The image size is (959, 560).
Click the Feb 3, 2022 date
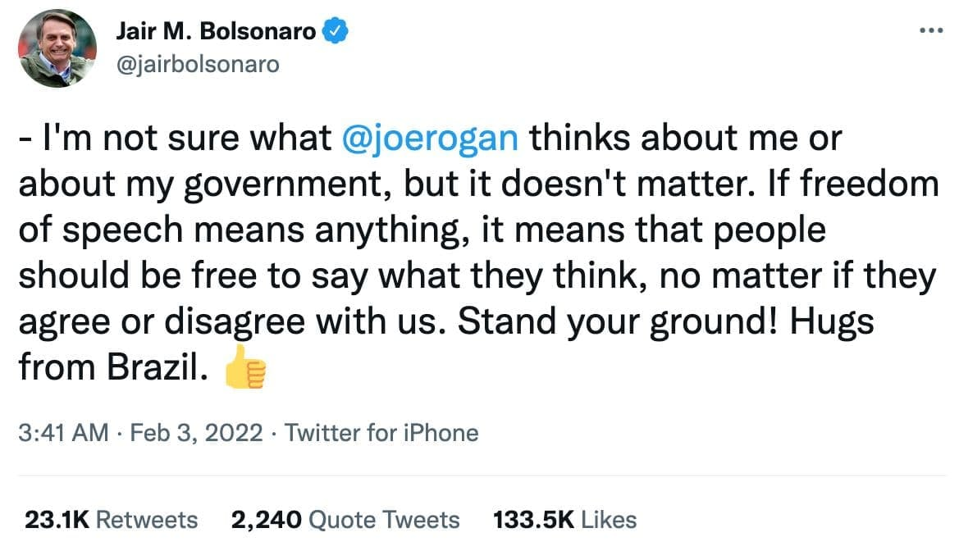[x=196, y=432]
